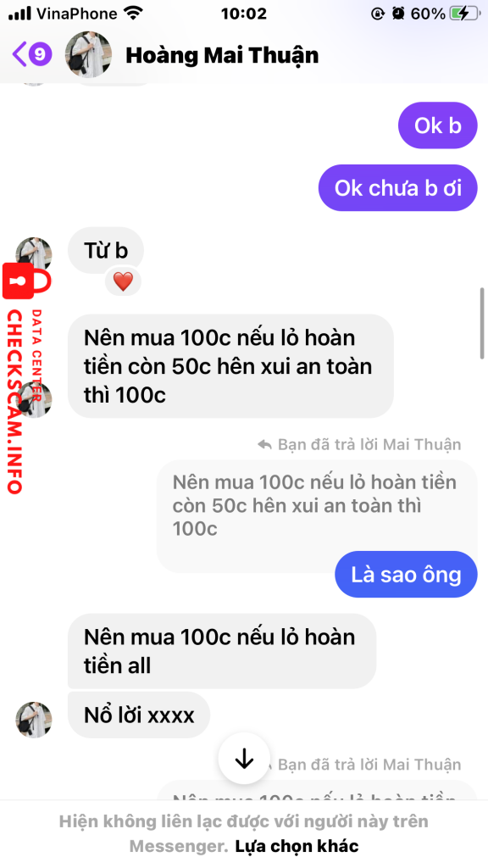Click the chat scrollbar handle
Viewport: 488px width, 868px height.
482,323
